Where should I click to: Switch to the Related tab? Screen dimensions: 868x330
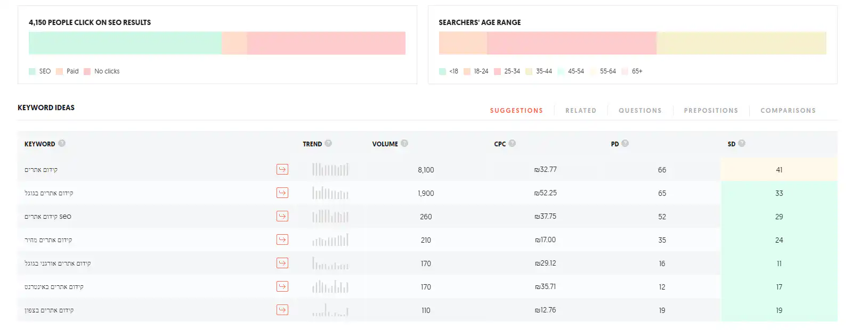click(x=581, y=111)
